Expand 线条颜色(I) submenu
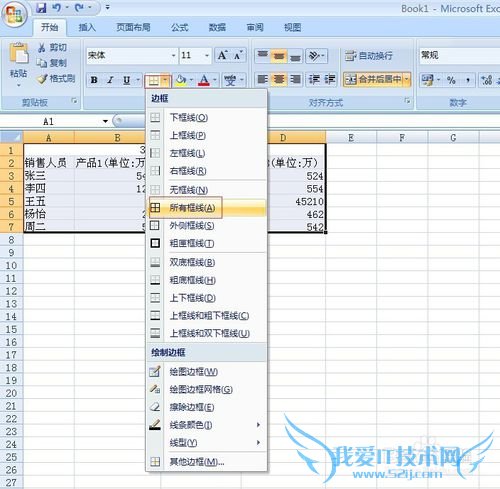This screenshot has width=500, height=489. coord(207,425)
